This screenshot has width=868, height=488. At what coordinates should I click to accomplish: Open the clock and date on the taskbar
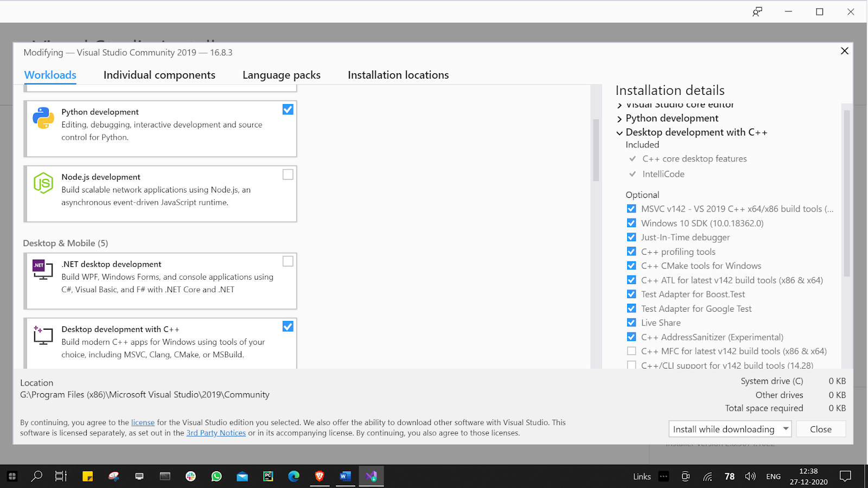pyautogui.click(x=808, y=476)
